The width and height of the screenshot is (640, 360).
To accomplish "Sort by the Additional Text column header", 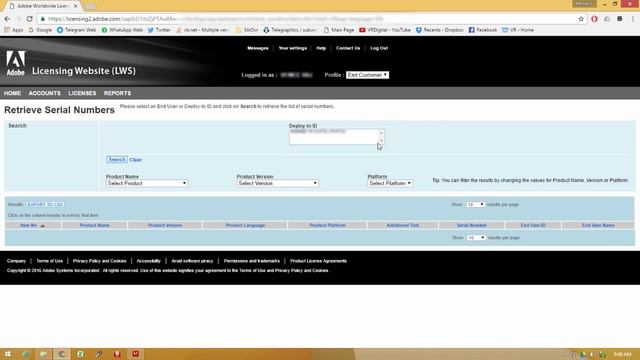I will click(403, 225).
